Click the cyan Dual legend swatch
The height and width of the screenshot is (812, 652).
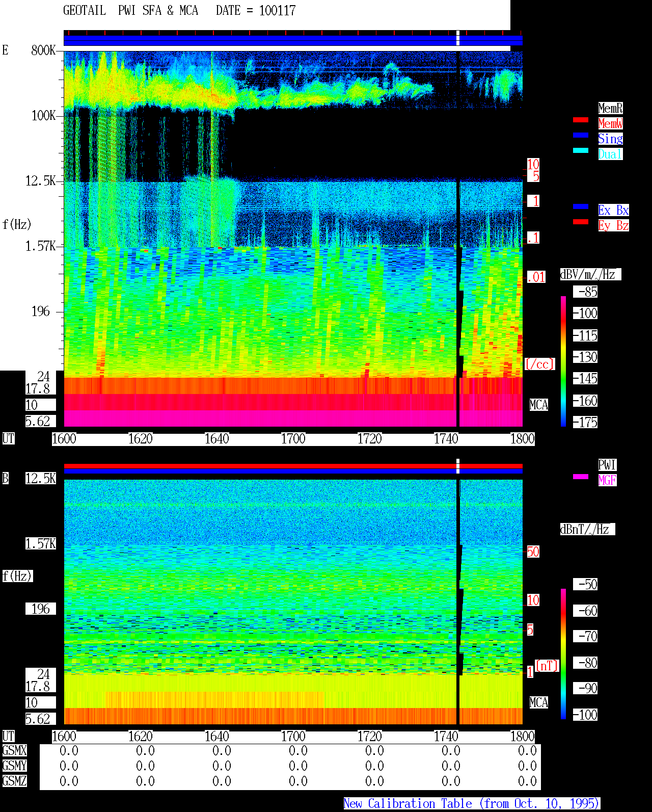coord(581,150)
